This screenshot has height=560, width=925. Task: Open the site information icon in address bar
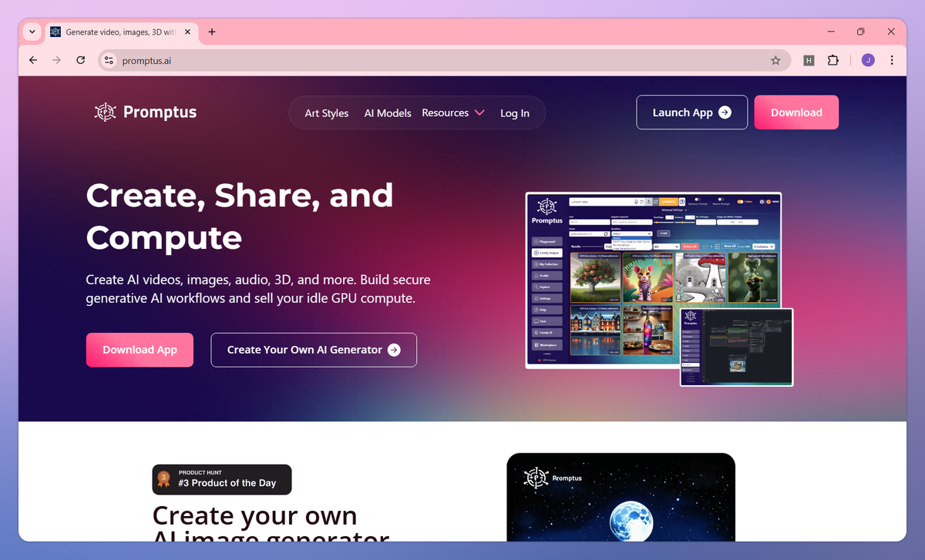pos(109,60)
